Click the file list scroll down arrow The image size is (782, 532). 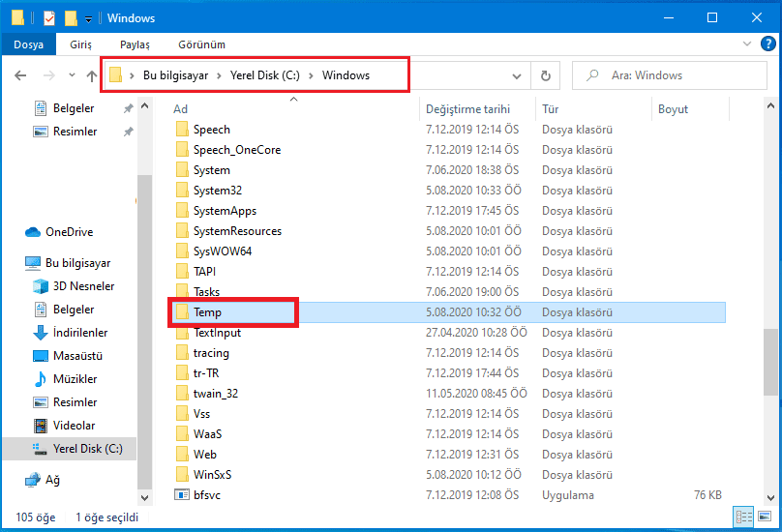click(770, 497)
